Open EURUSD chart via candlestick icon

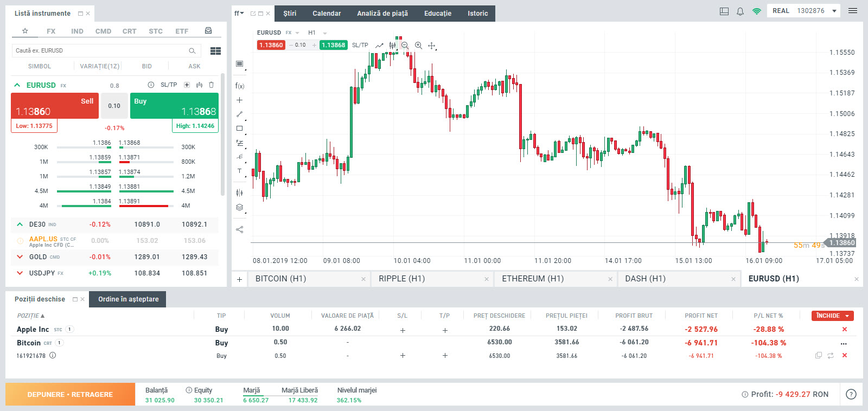(199, 85)
